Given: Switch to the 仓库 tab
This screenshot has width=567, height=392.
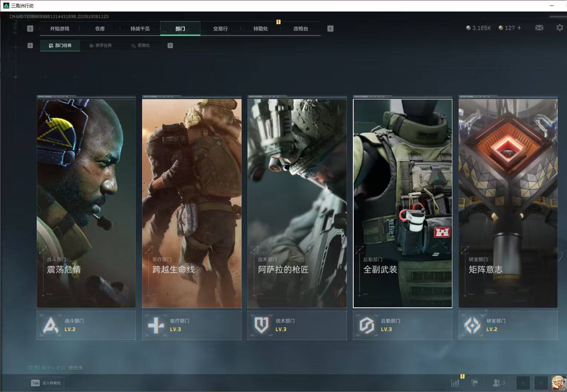Looking at the screenshot, I should [100, 29].
